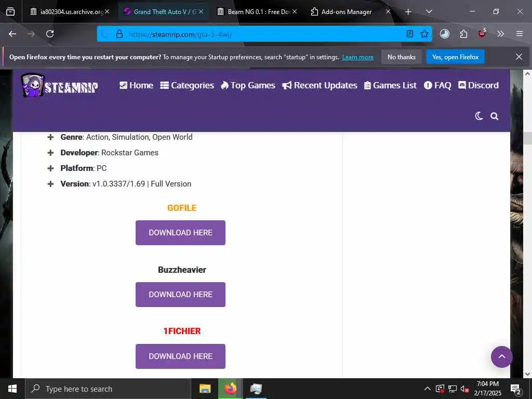
Task: Click the steamrip.com address bar
Action: (x=264, y=34)
